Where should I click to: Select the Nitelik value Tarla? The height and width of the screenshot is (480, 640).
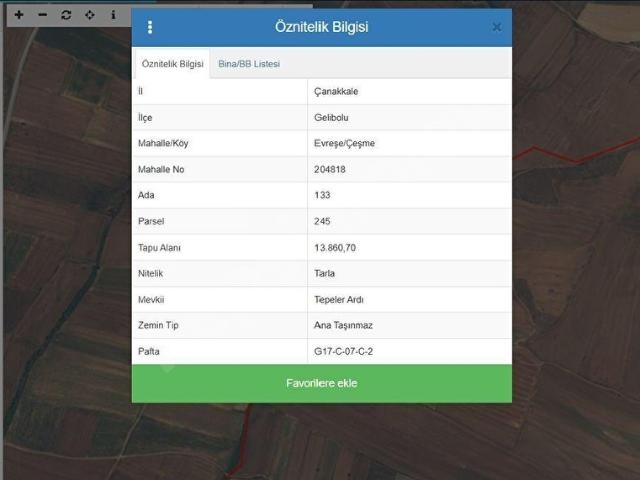coord(324,273)
